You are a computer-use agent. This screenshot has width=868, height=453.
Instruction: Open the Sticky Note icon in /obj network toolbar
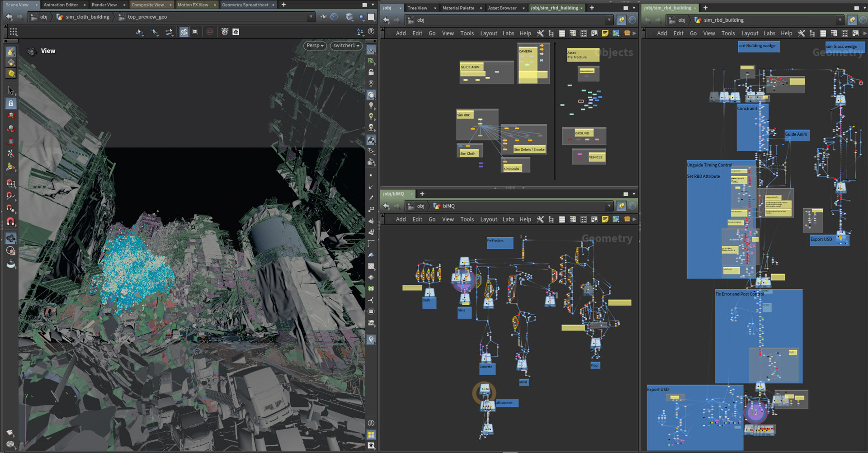pos(605,33)
